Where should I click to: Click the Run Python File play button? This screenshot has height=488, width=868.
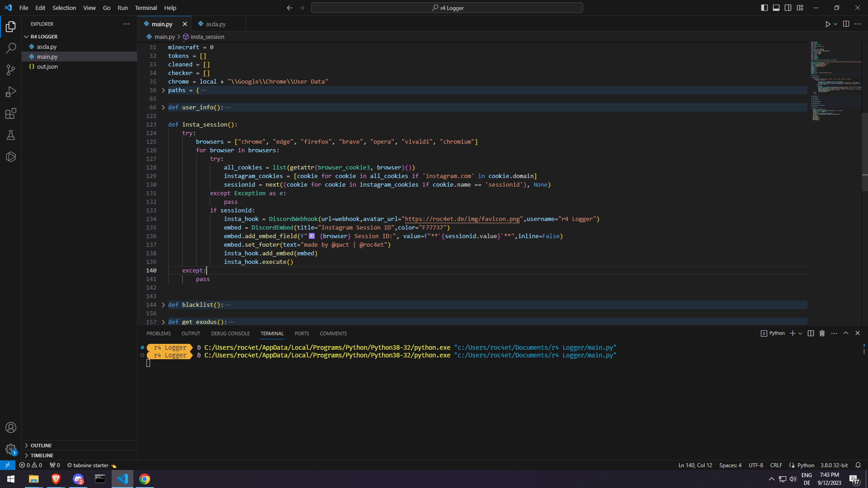[827, 24]
